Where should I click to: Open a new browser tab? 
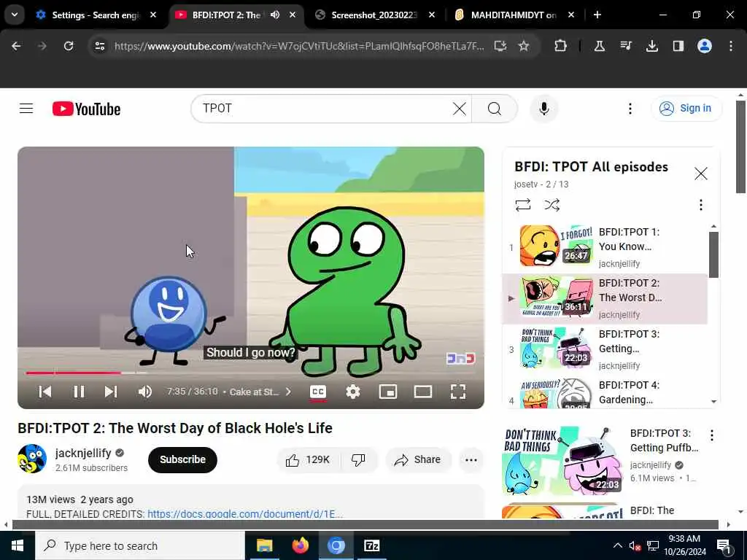pyautogui.click(x=597, y=15)
